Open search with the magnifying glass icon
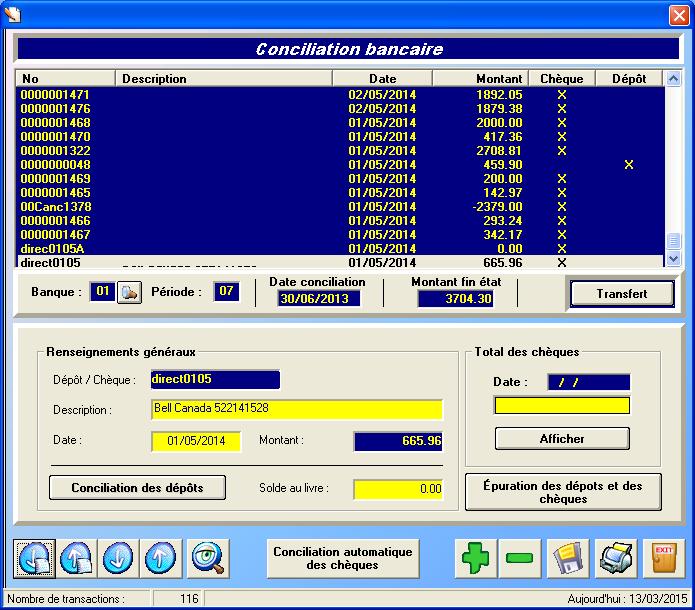 (x=208, y=558)
